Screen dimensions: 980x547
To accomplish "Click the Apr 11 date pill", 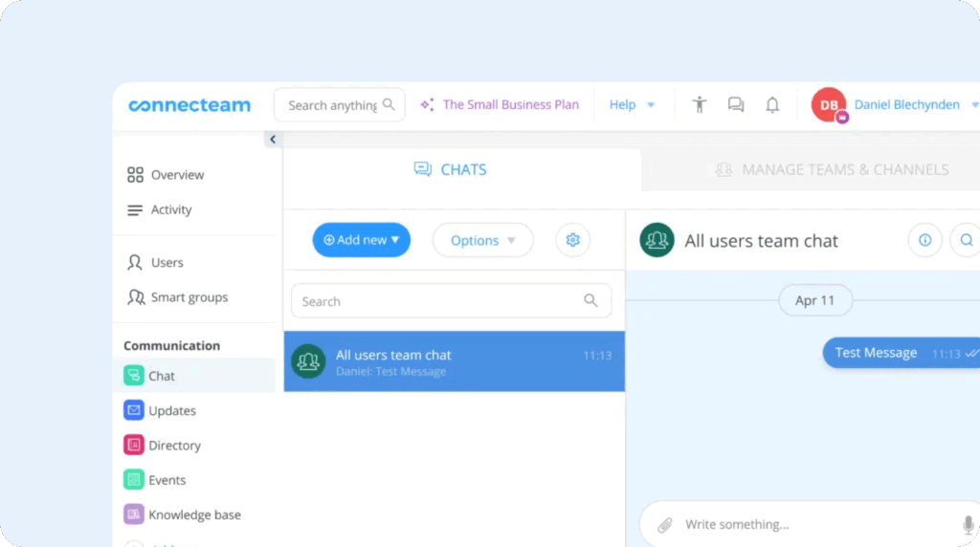I will point(815,300).
